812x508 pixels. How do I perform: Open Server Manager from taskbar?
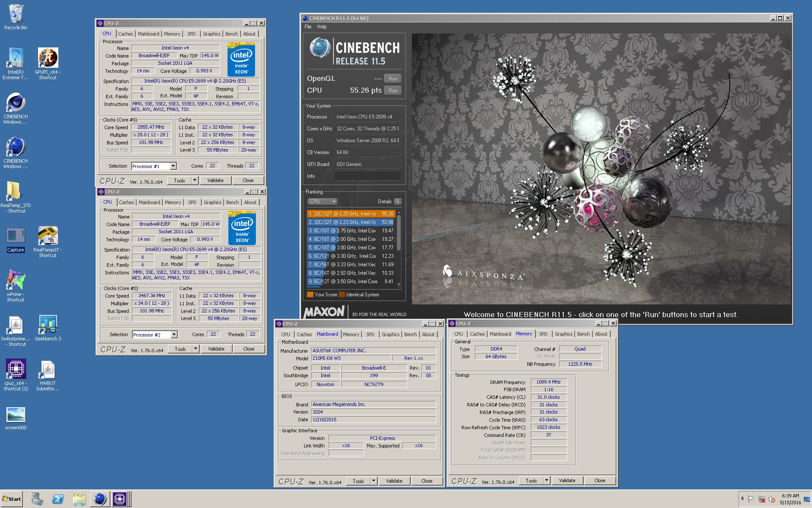[37, 499]
